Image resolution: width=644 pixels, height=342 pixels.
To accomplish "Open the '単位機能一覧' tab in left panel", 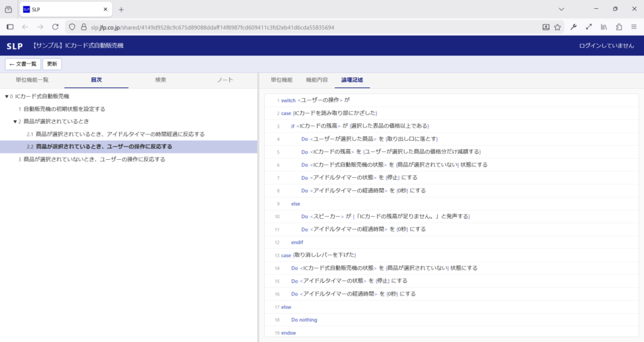I will [x=32, y=80].
